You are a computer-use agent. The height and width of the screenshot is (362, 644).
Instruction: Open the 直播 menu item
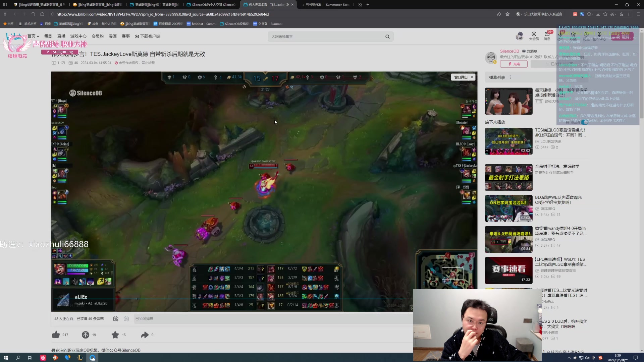[x=61, y=36]
